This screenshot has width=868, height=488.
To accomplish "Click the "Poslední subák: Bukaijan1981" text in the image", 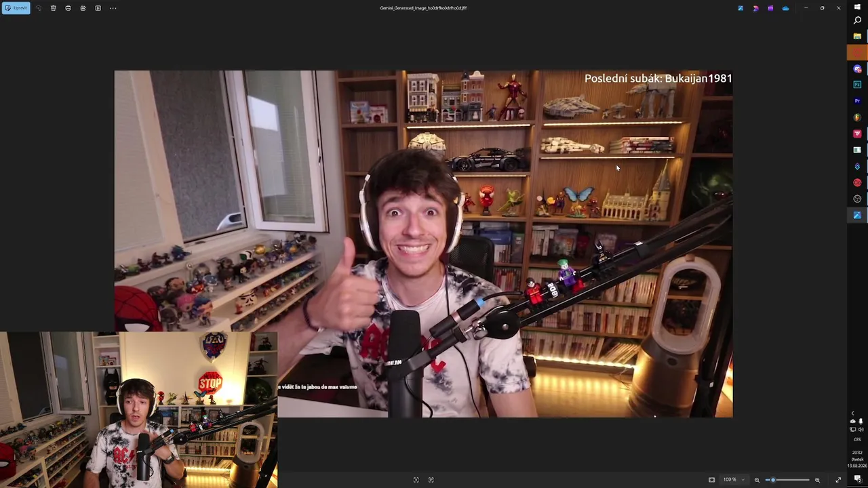I will pos(658,79).
